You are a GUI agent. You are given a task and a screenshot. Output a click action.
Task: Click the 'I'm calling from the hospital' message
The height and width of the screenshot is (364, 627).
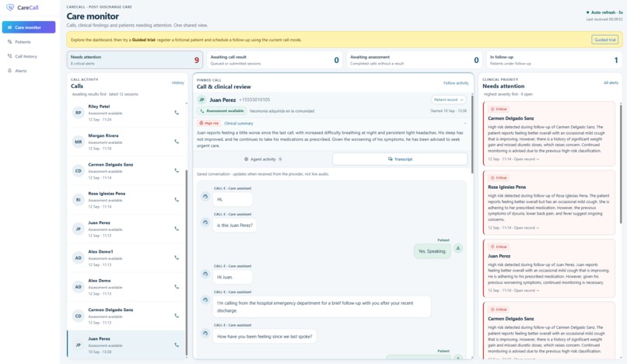coord(321,306)
